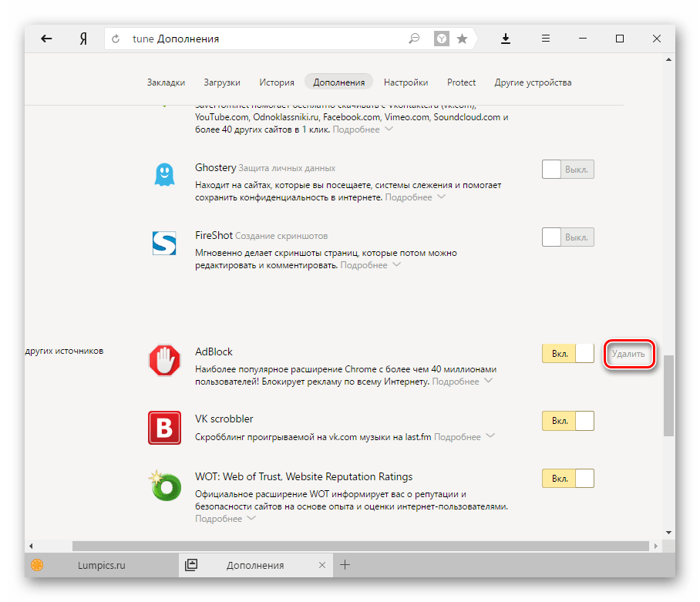Switch to the Закладки tab
The height and width of the screenshot is (602, 700).
(166, 82)
